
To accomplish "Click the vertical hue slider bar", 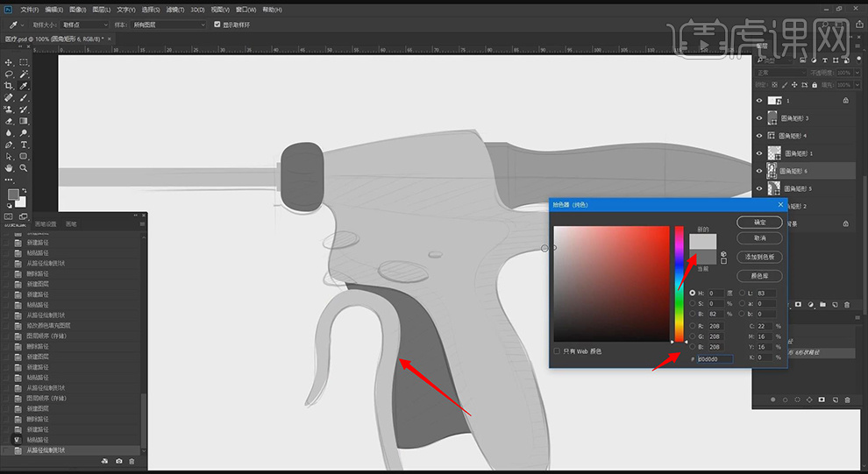I will pyautogui.click(x=679, y=283).
